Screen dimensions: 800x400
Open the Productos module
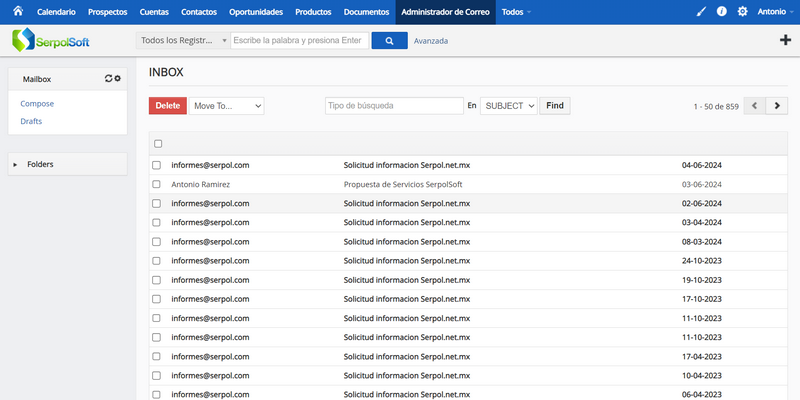tap(313, 12)
